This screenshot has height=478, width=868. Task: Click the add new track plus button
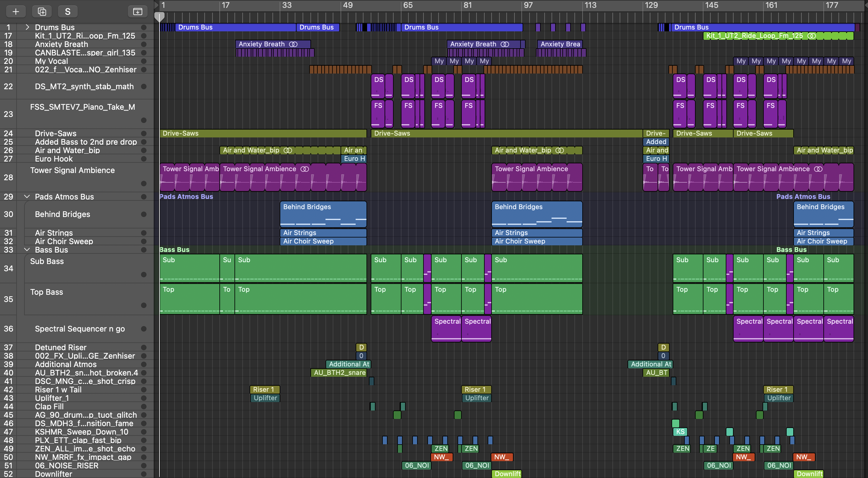15,12
